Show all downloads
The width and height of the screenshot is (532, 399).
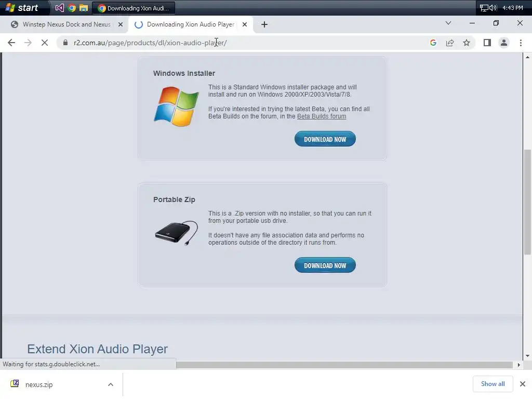(x=493, y=384)
